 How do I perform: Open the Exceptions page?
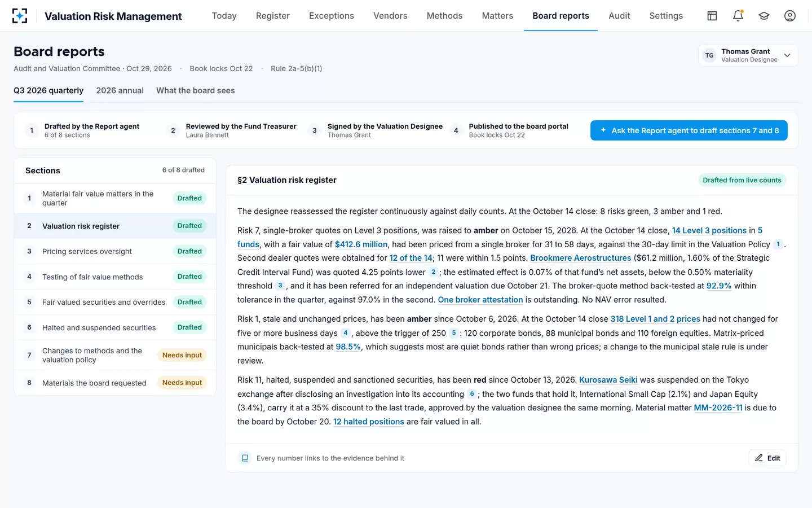[332, 16]
